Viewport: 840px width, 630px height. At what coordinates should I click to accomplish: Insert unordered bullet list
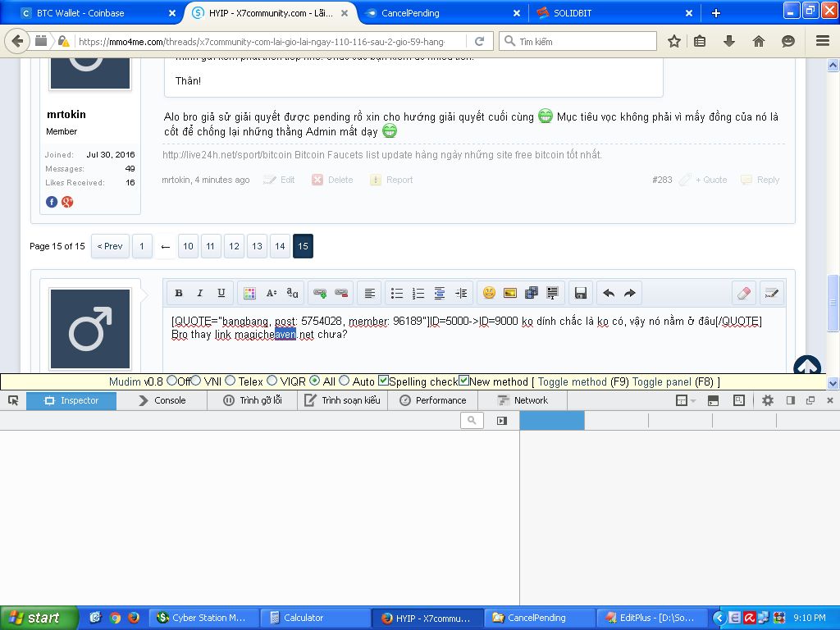tap(397, 293)
